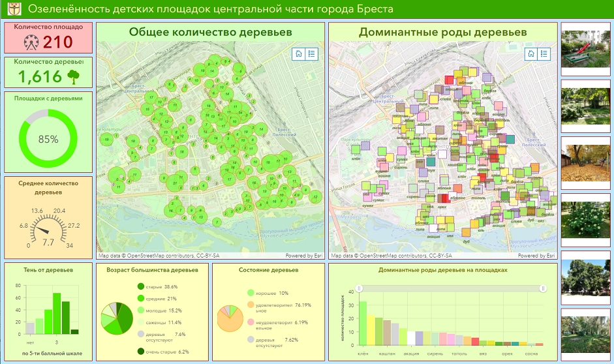Select the средние 21% legend entry
Image resolution: width=614 pixels, height=364 pixels.
pos(157,298)
